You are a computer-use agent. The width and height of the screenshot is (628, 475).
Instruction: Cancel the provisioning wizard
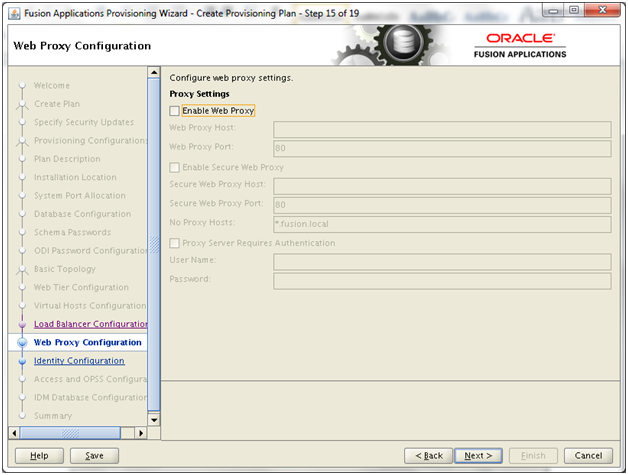point(588,456)
